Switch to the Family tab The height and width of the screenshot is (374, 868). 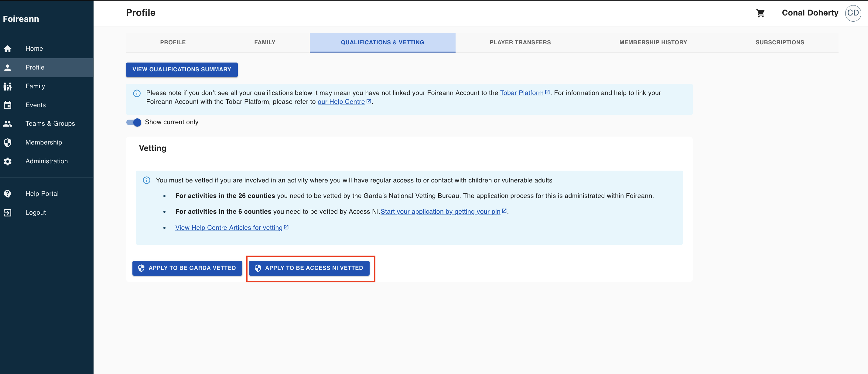coord(265,42)
